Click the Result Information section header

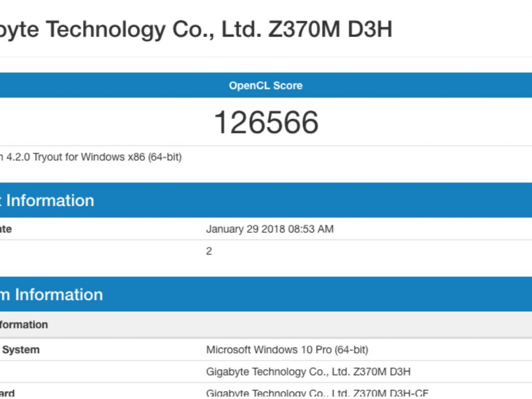tap(50, 200)
